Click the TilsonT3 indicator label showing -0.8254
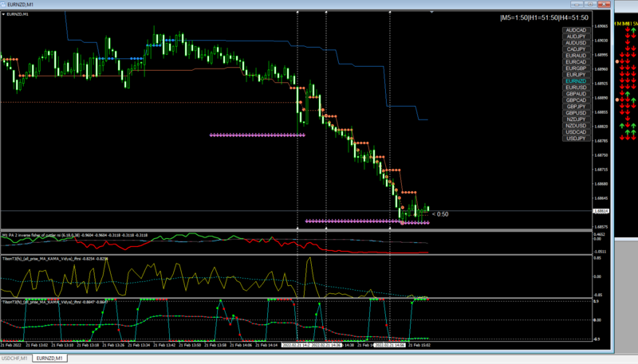The height and width of the screenshot is (364, 638). (55, 258)
